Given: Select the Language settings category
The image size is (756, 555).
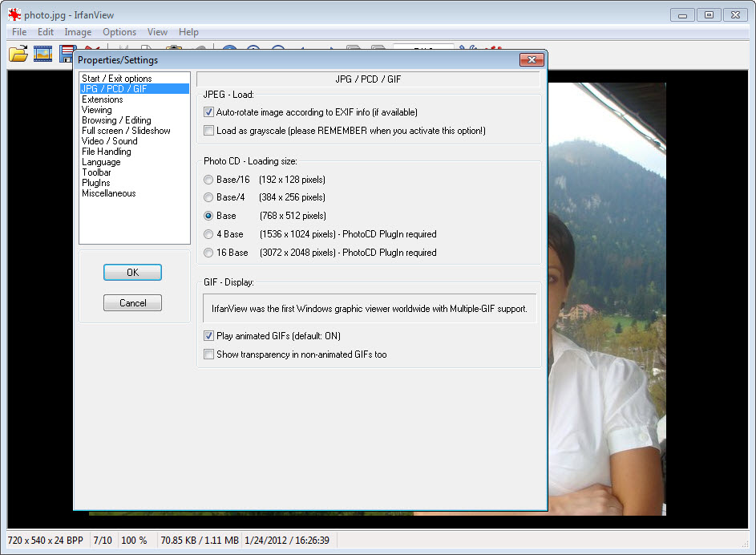Looking at the screenshot, I should [x=134, y=162].
